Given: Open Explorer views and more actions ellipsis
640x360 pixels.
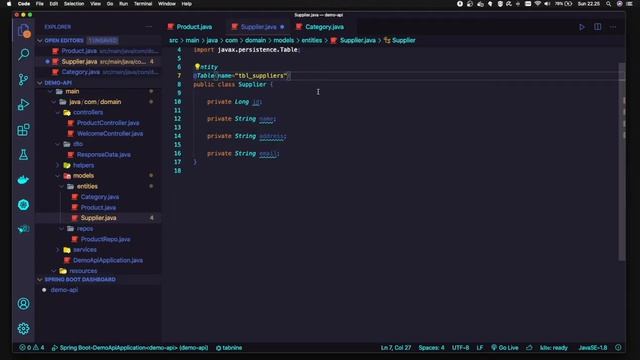Looking at the screenshot, I should click(149, 27).
